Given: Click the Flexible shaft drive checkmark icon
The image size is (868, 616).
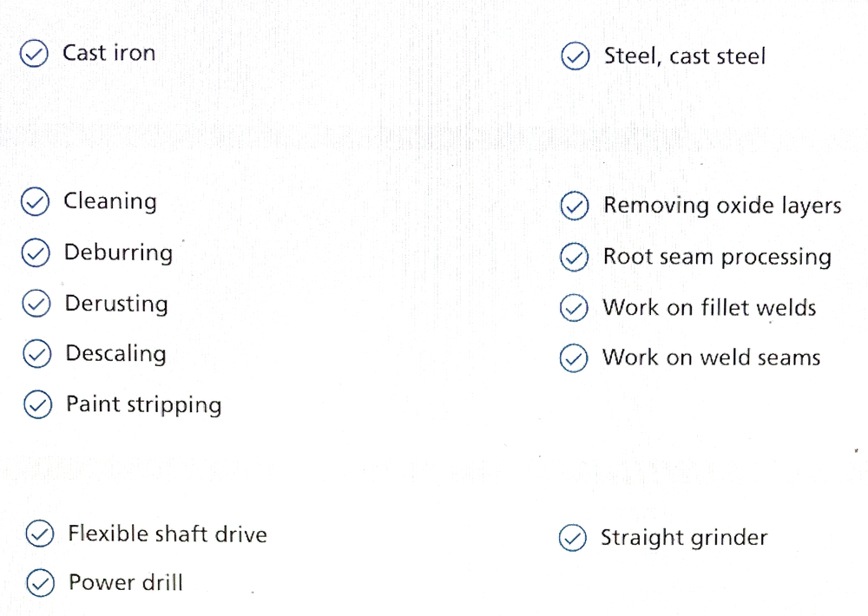Looking at the screenshot, I should point(40,534).
